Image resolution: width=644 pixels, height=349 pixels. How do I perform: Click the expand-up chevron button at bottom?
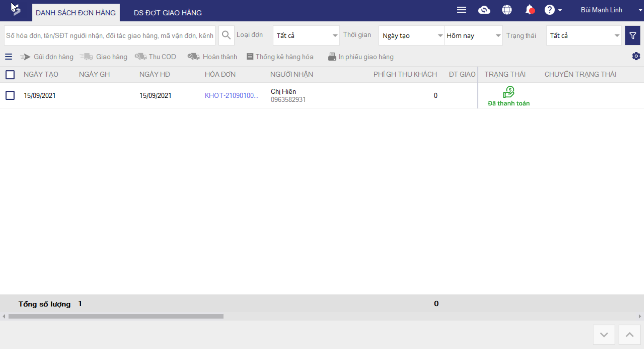tap(630, 335)
